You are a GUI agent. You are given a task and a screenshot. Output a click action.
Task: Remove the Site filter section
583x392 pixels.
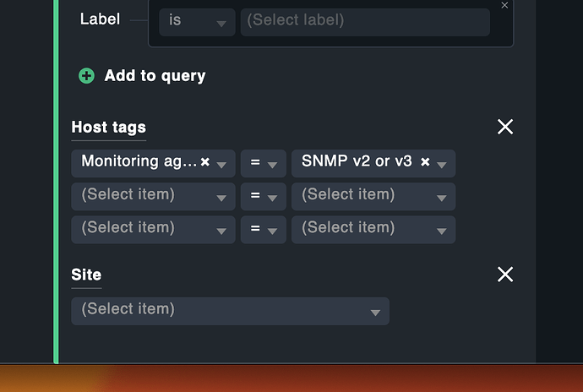505,274
